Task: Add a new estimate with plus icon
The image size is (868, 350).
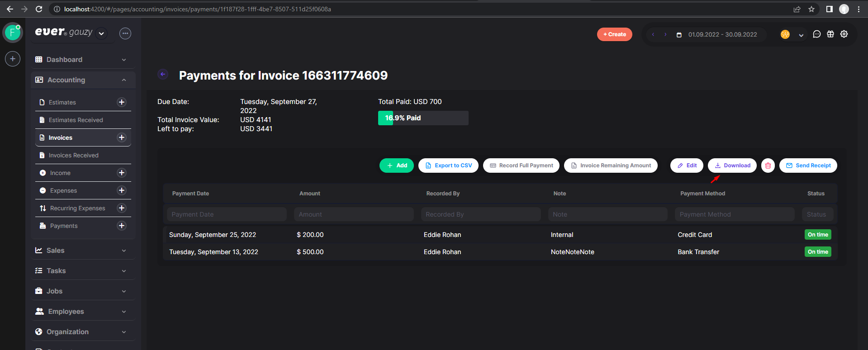Action: 122,102
